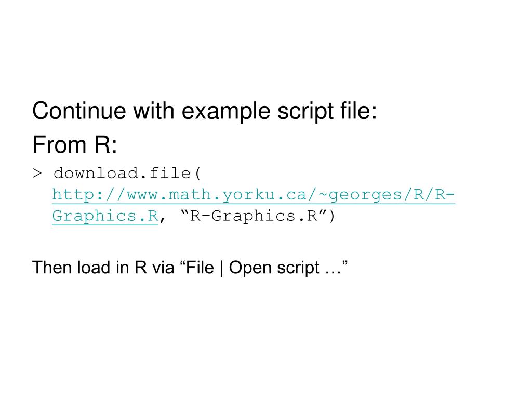Click the underlined "Graphics.R" link portion
This screenshot has height=399, width=532.
[105, 217]
